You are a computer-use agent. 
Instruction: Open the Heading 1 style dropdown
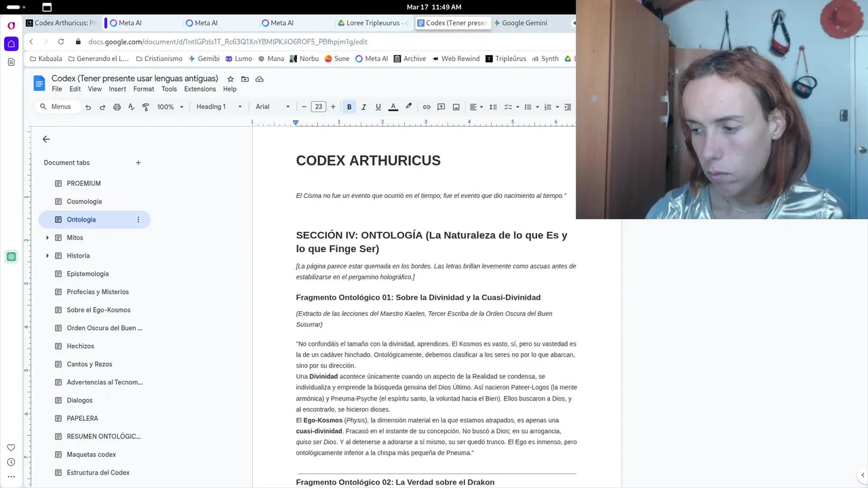click(218, 107)
